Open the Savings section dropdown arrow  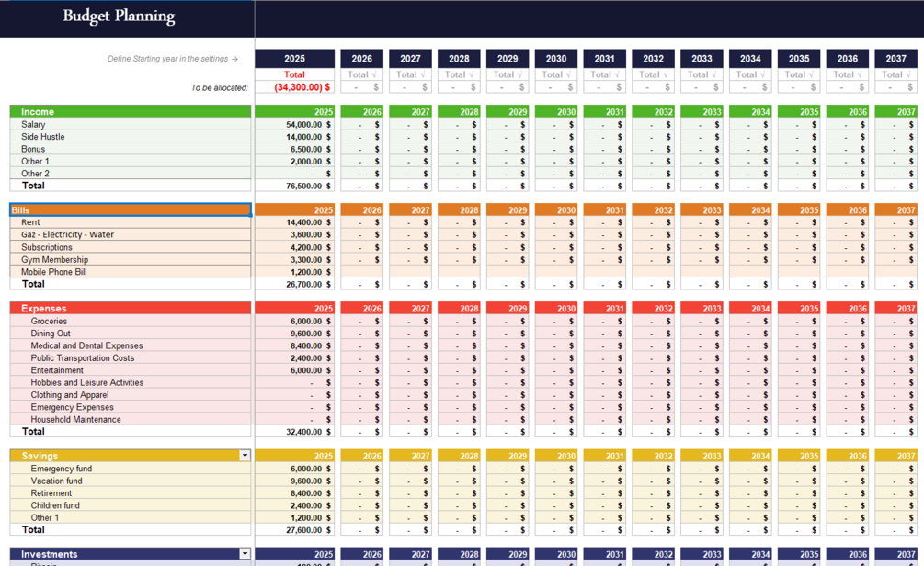point(245,455)
